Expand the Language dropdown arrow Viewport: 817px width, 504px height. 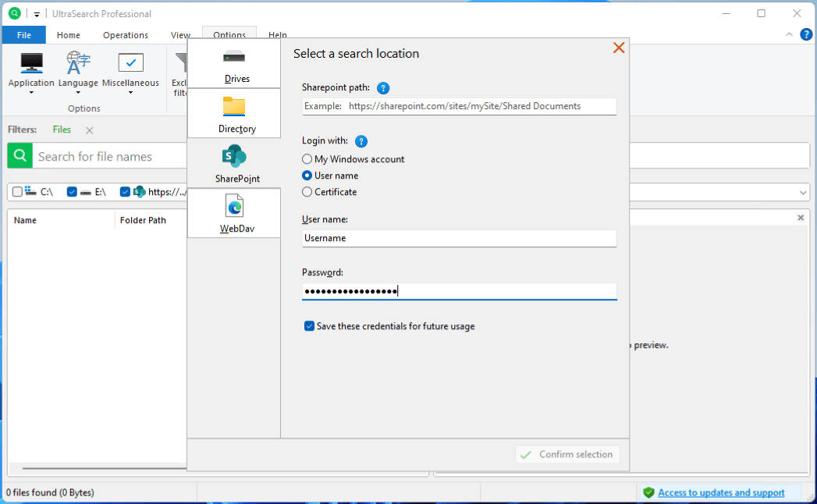click(78, 93)
